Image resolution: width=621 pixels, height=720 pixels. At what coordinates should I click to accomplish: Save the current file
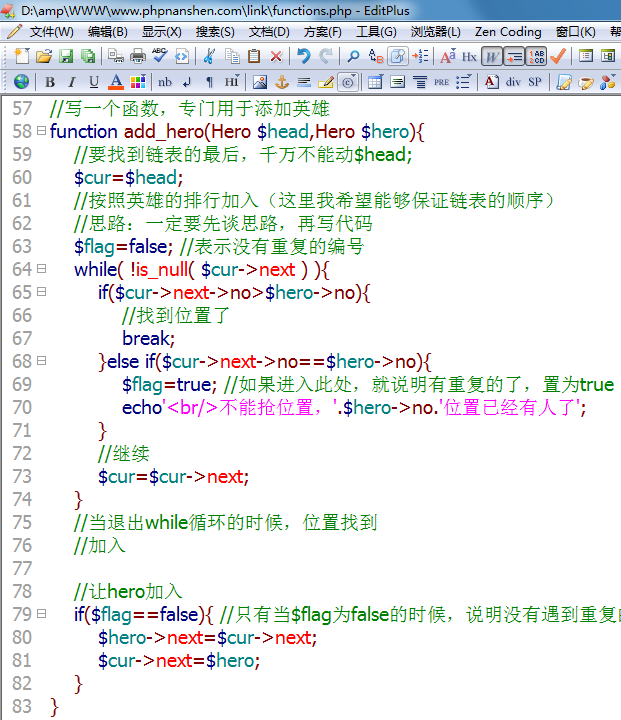coord(66,56)
